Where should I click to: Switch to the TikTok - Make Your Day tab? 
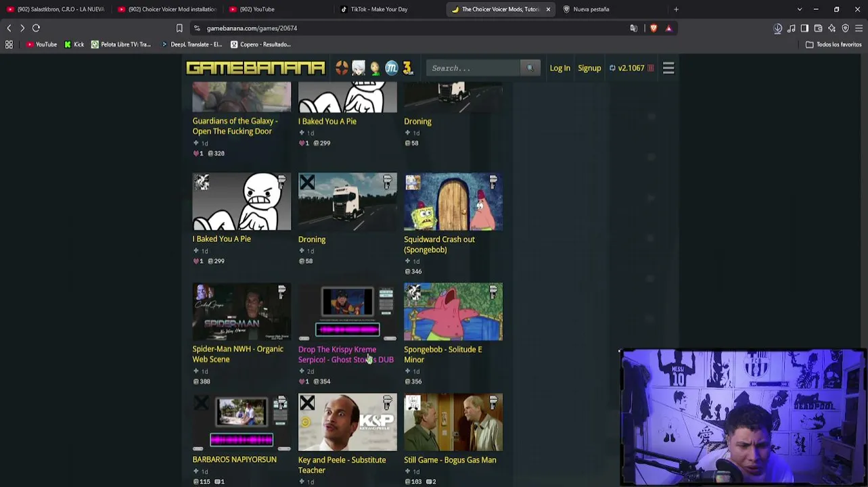tap(388, 9)
